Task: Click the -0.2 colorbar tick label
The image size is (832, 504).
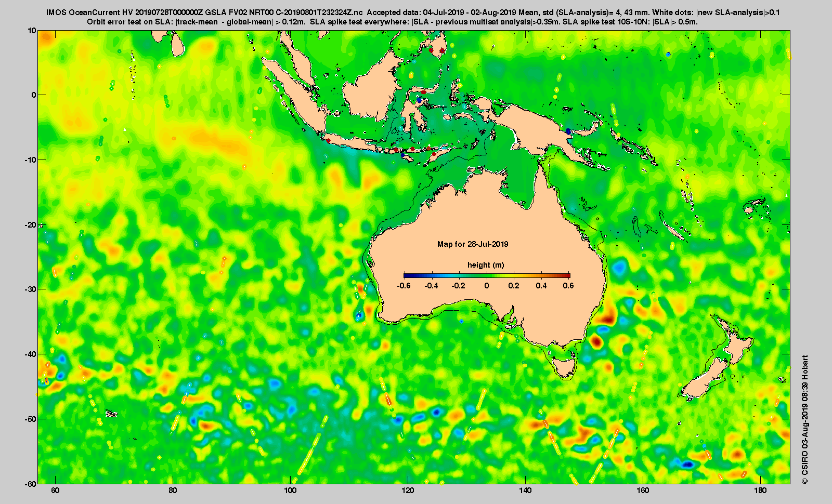Action: tap(459, 285)
